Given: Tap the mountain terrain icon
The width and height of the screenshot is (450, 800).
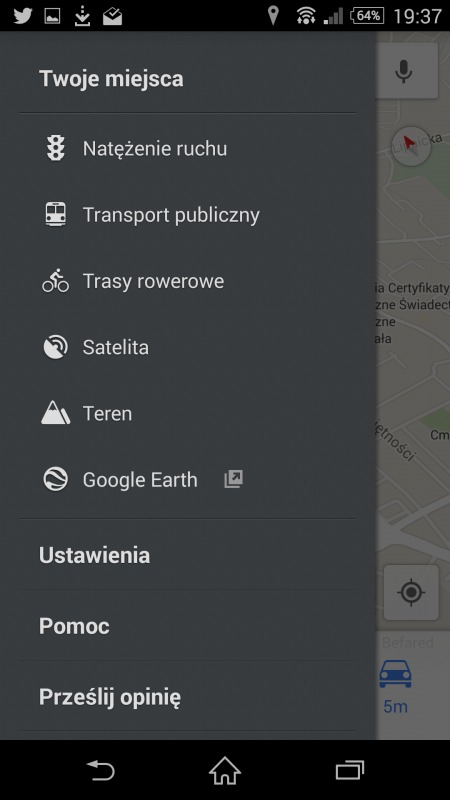Looking at the screenshot, I should pos(56,413).
